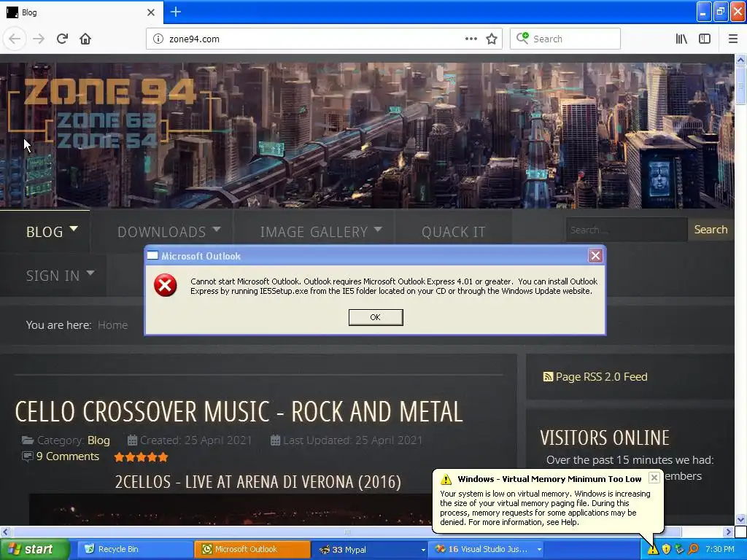Go forward one page
Screen dimensions: 747x560
pyautogui.click(x=39, y=39)
